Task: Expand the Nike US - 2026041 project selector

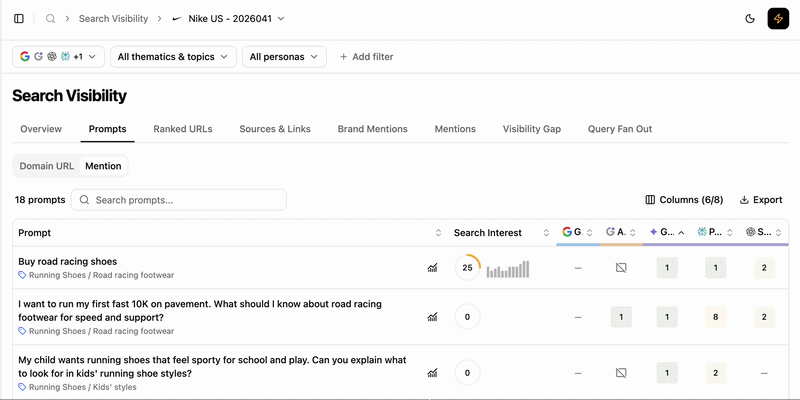Action: (x=228, y=19)
